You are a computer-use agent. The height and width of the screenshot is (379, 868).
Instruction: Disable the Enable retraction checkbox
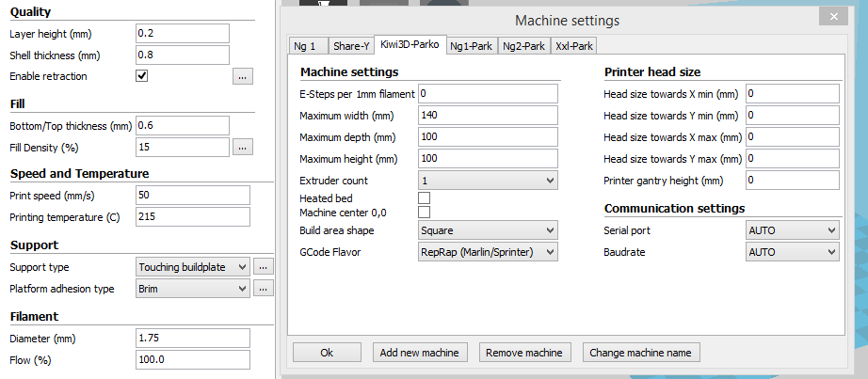point(142,76)
